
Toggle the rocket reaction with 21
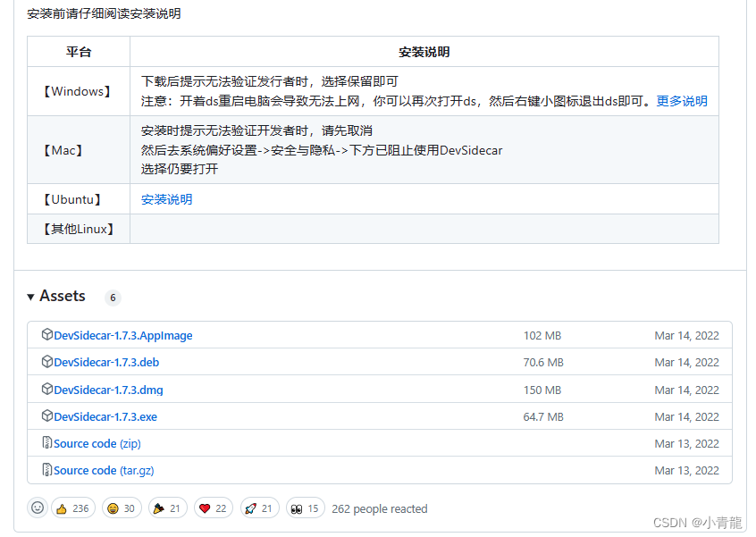pos(259,508)
